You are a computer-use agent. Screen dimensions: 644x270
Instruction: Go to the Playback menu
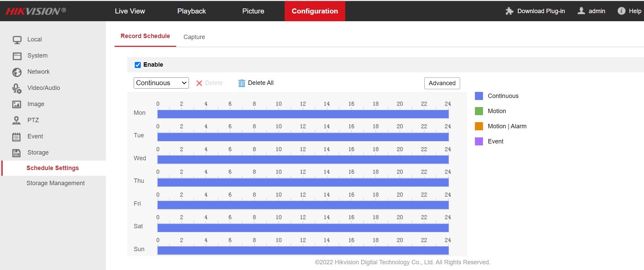[x=191, y=11]
